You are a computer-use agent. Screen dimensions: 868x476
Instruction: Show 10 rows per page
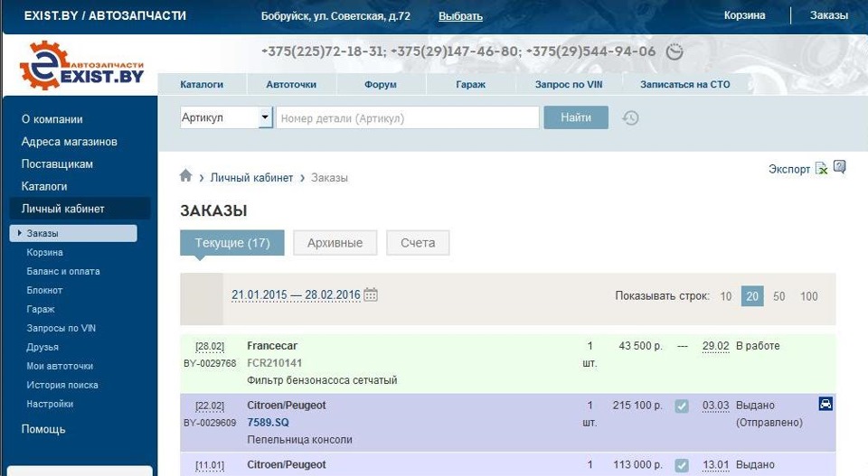[726, 296]
